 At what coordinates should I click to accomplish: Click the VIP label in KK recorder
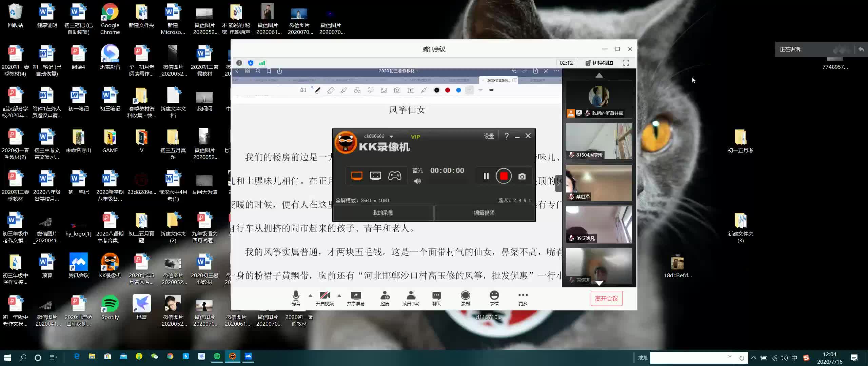pos(415,137)
